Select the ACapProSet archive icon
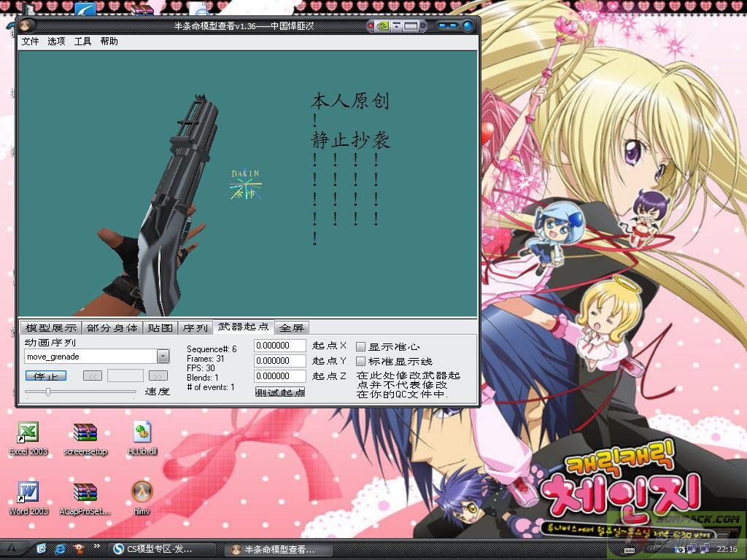Image resolution: width=747 pixels, height=560 pixels. [85, 493]
